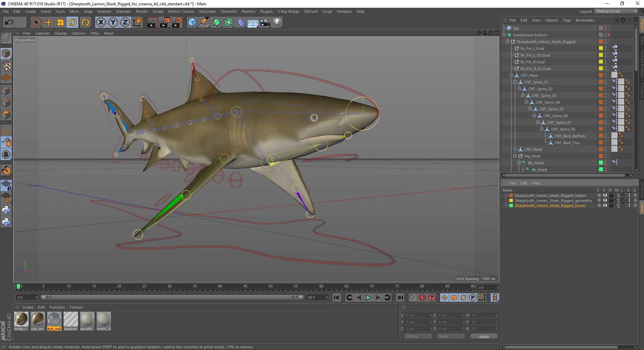Toggle the Enable Axis tool
The width and height of the screenshot is (644, 350).
(x=6, y=130)
